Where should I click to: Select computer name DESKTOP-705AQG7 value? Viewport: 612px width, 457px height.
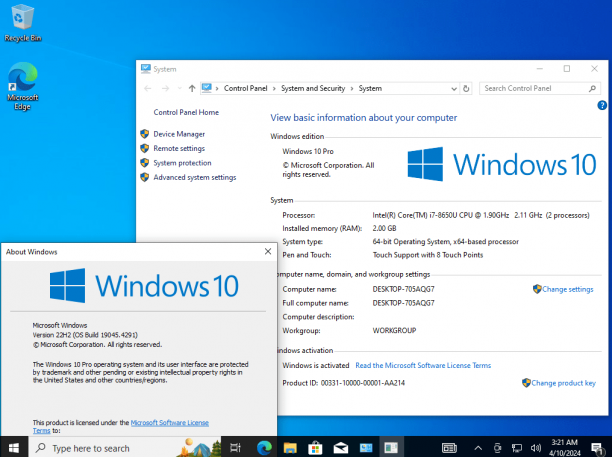pyautogui.click(x=403, y=289)
